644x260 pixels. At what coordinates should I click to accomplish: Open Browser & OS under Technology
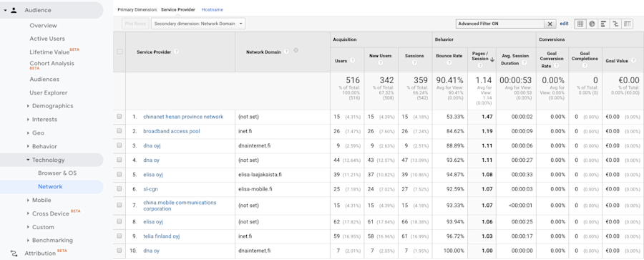57,173
